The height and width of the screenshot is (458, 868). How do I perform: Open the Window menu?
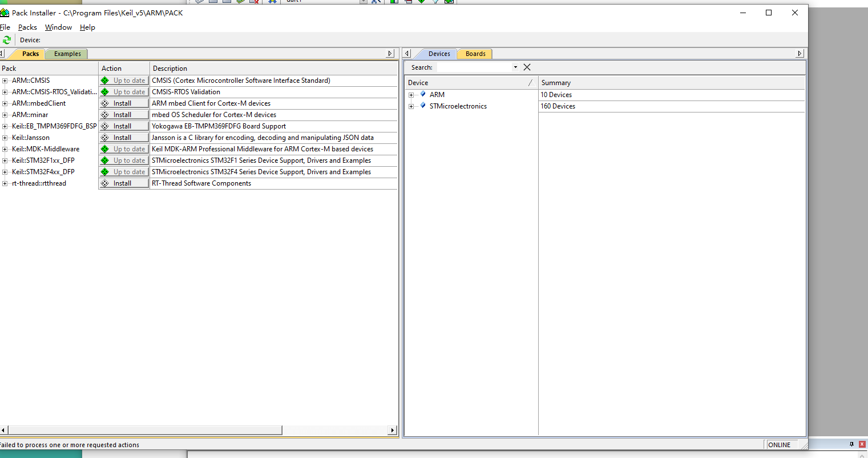click(x=58, y=27)
